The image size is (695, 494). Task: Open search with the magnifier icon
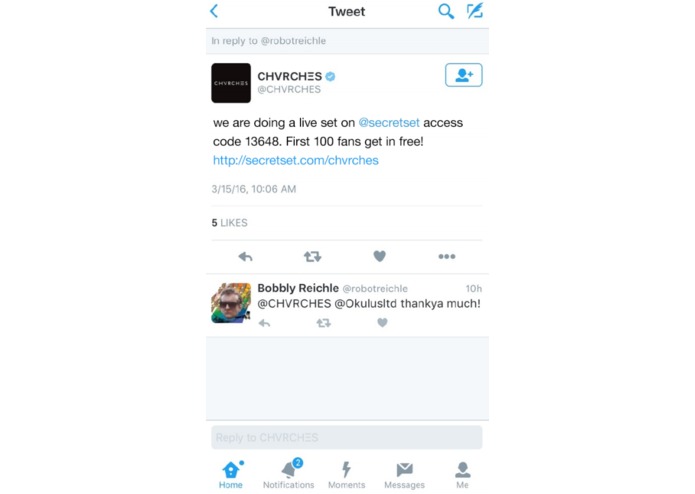click(446, 11)
